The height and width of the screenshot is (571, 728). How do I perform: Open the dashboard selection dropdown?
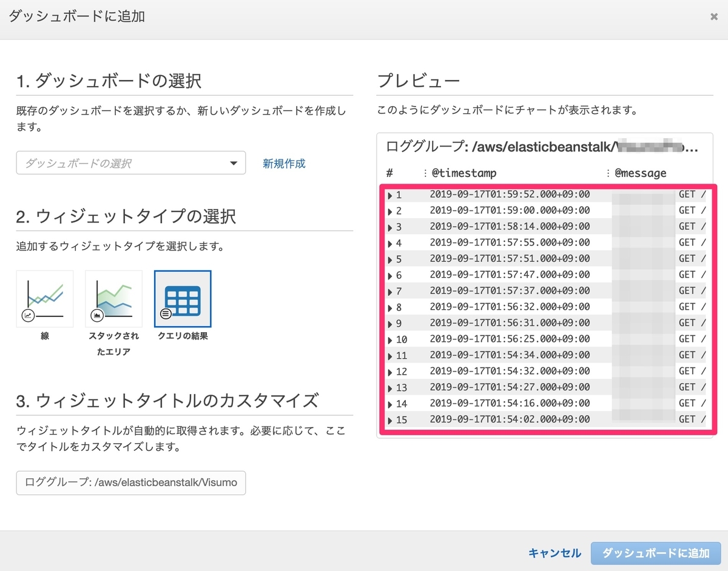click(x=131, y=163)
